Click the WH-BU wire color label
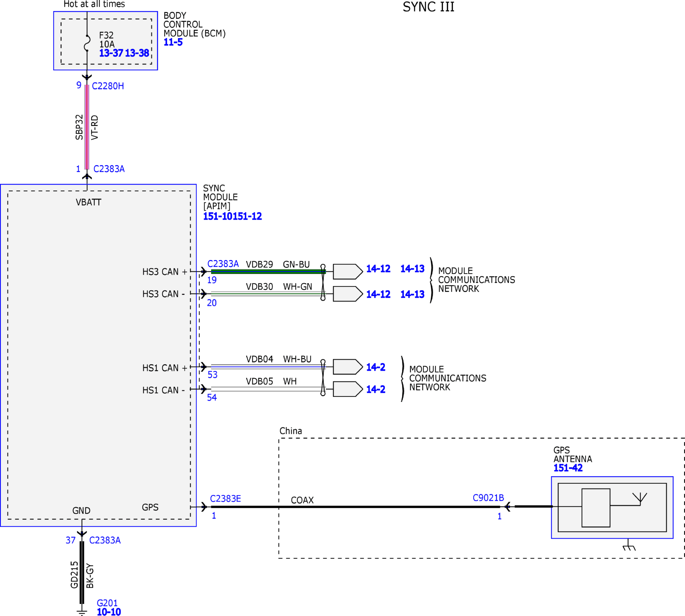 coord(297,359)
